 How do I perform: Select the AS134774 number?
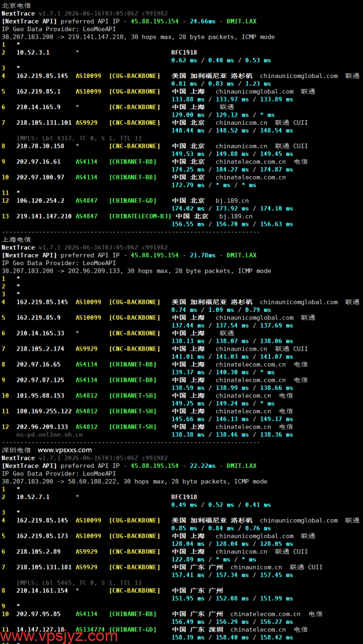[91, 629]
